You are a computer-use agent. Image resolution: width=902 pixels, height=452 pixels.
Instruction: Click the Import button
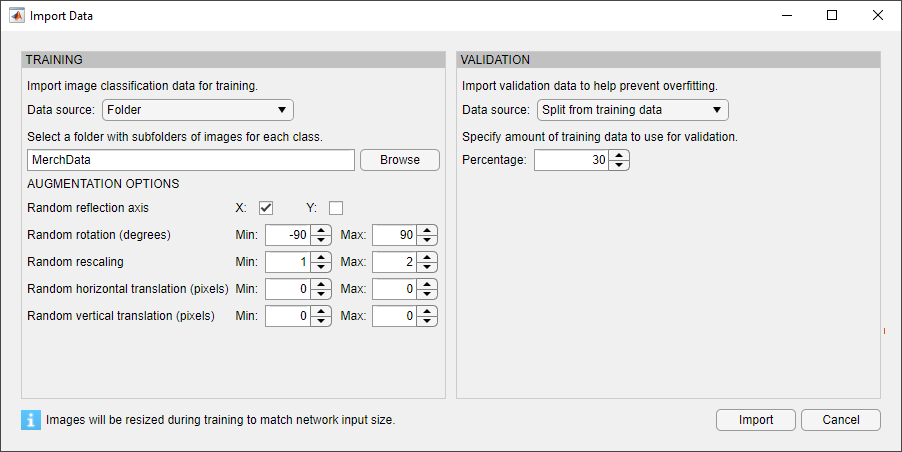tap(755, 420)
